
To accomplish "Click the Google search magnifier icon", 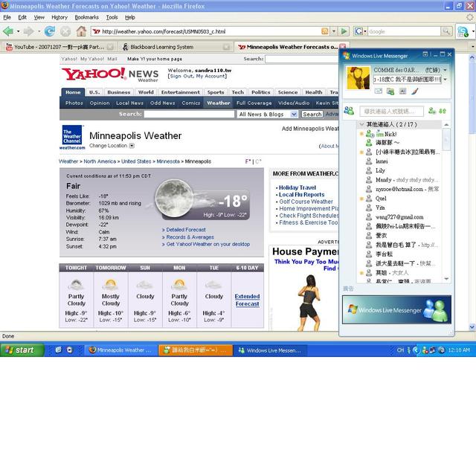I will click(446, 31).
